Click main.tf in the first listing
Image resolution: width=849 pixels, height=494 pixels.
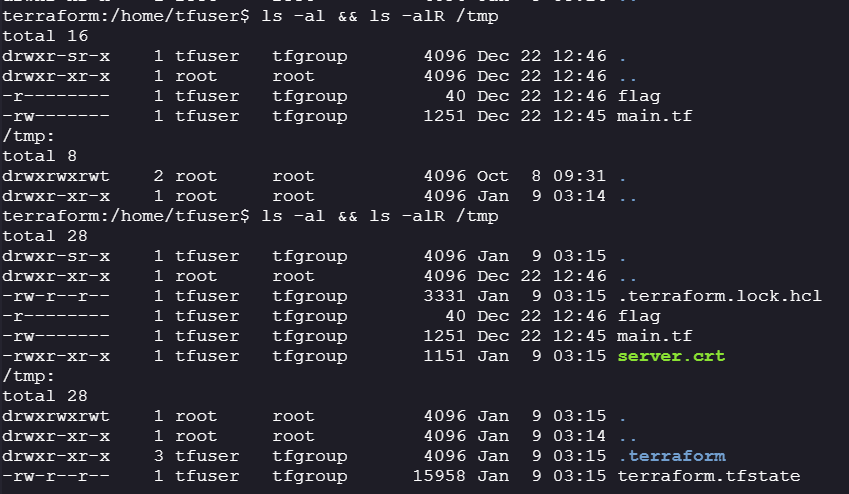[x=655, y=116]
